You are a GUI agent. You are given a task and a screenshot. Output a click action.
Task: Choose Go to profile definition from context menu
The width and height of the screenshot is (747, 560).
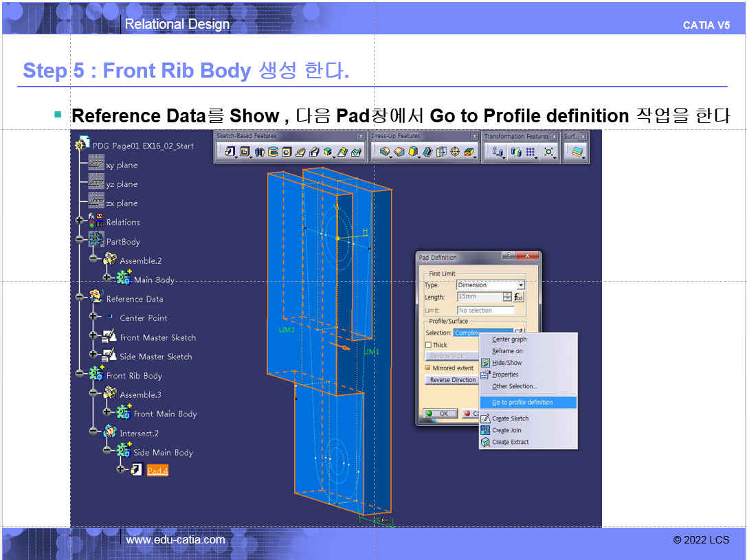(522, 403)
